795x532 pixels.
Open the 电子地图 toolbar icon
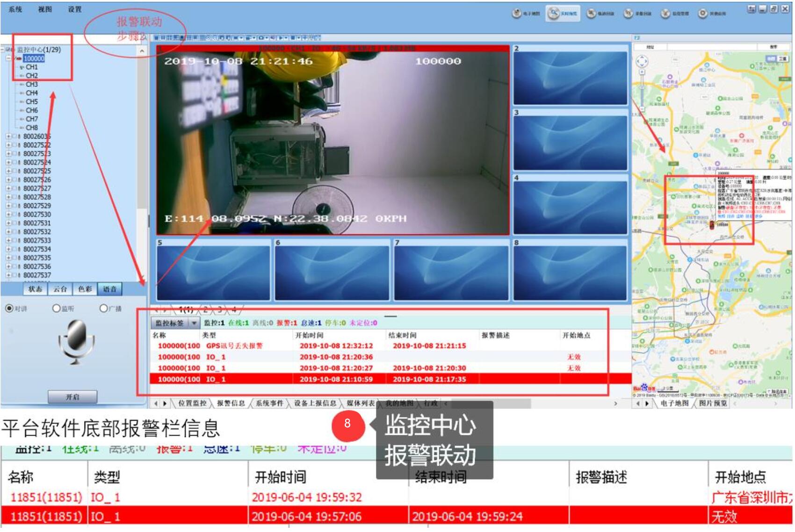[517, 13]
